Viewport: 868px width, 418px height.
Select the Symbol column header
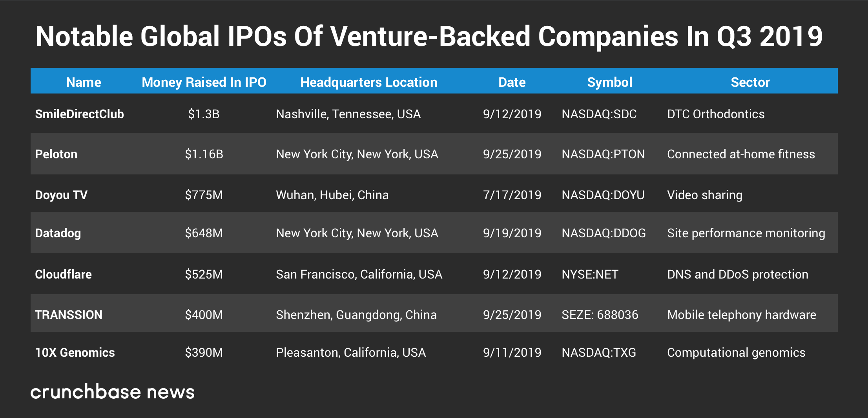(x=609, y=82)
